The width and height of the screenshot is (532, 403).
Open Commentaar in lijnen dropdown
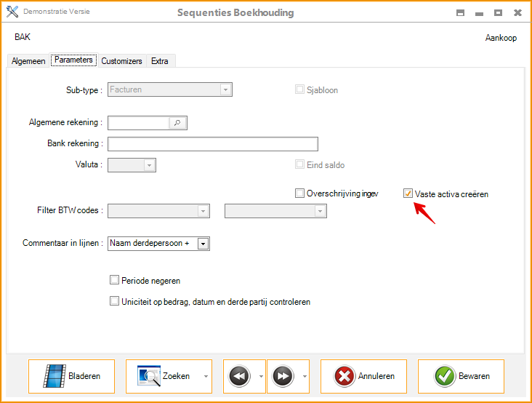coord(203,244)
